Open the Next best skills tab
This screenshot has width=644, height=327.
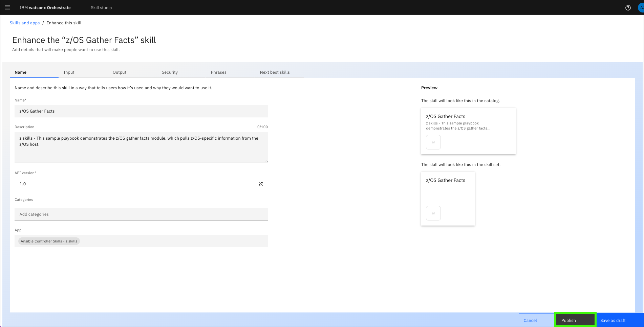click(275, 72)
